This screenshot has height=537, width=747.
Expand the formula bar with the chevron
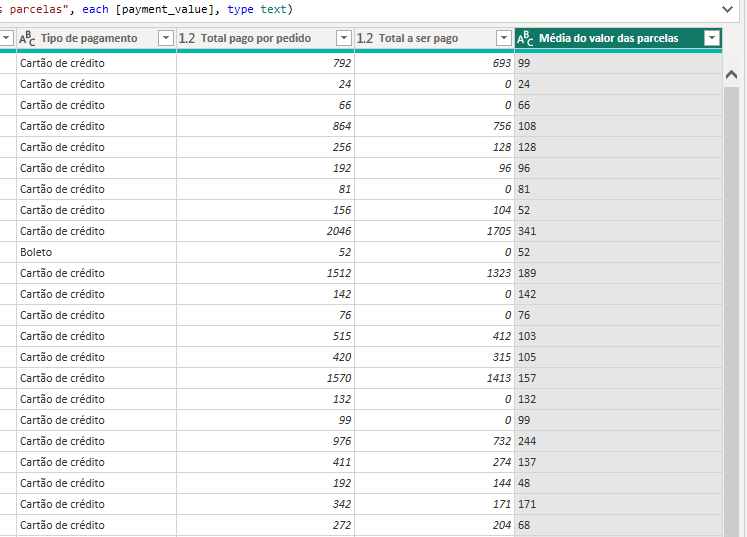click(727, 9)
